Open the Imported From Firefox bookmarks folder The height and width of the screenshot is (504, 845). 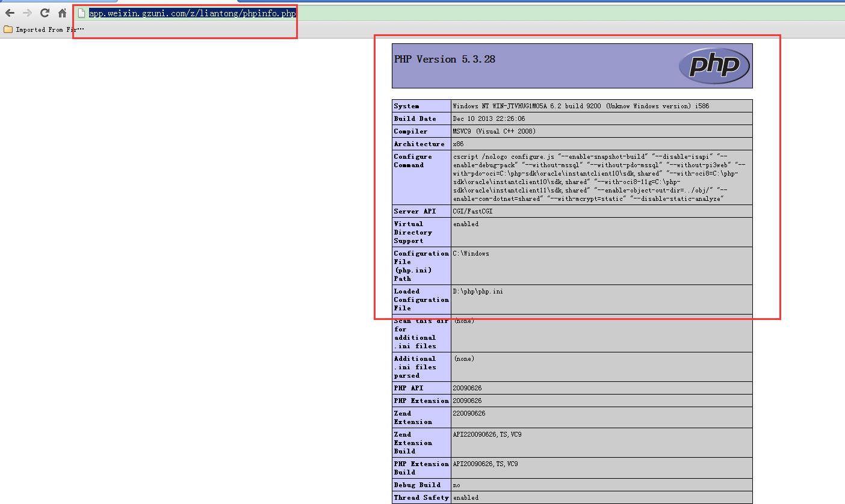(x=44, y=29)
